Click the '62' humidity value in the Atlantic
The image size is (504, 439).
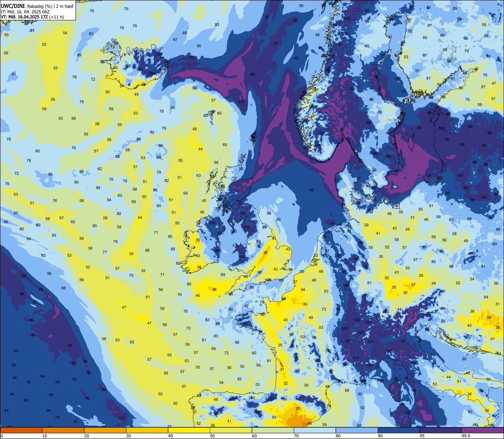click(132, 342)
